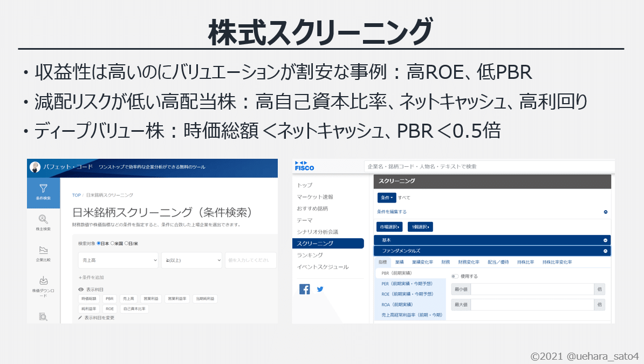Select 米国 radio button for 検索対象
This screenshot has width=644, height=364.
coord(112,244)
